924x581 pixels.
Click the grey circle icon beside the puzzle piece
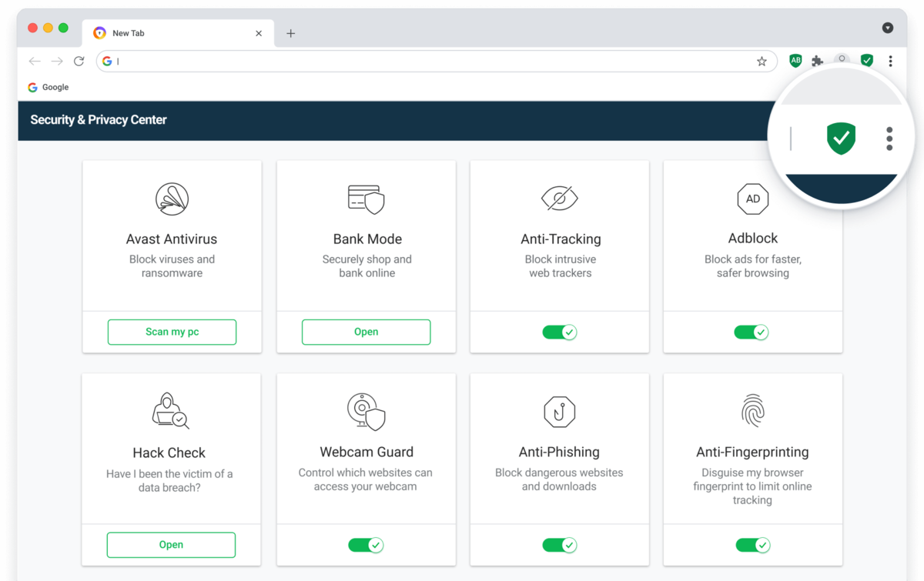click(842, 59)
